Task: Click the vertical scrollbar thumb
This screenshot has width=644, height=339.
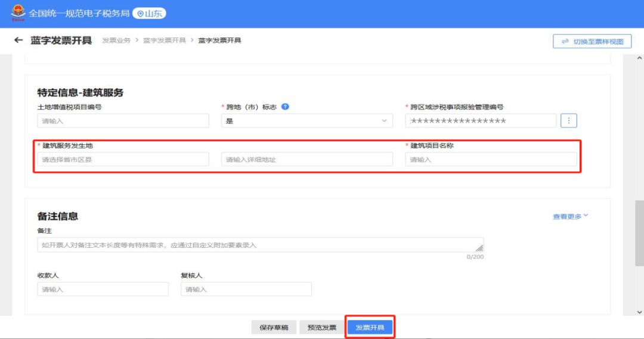Action: point(639,233)
